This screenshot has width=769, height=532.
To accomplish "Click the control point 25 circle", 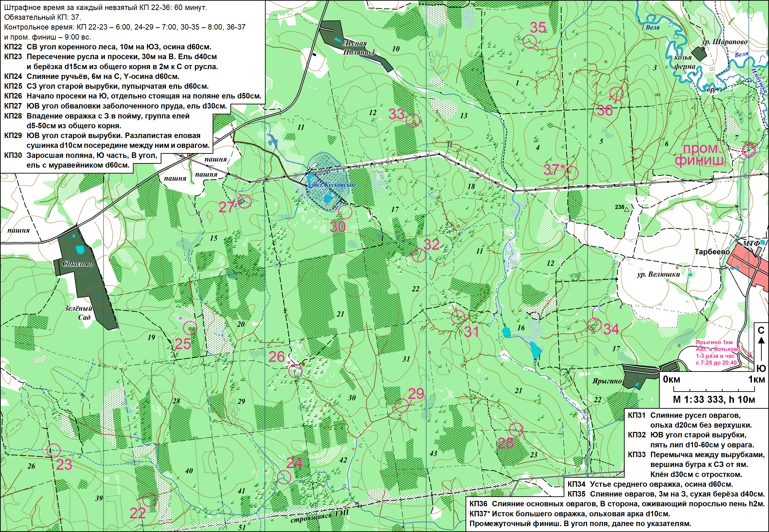I will coord(190,328).
